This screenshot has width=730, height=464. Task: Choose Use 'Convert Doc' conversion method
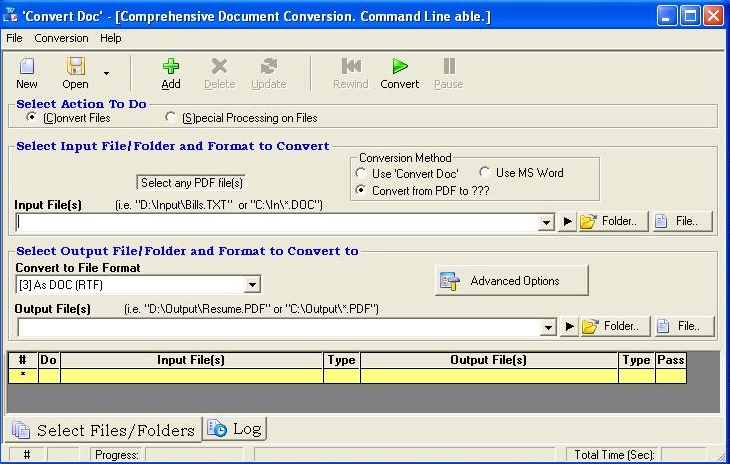(360, 173)
